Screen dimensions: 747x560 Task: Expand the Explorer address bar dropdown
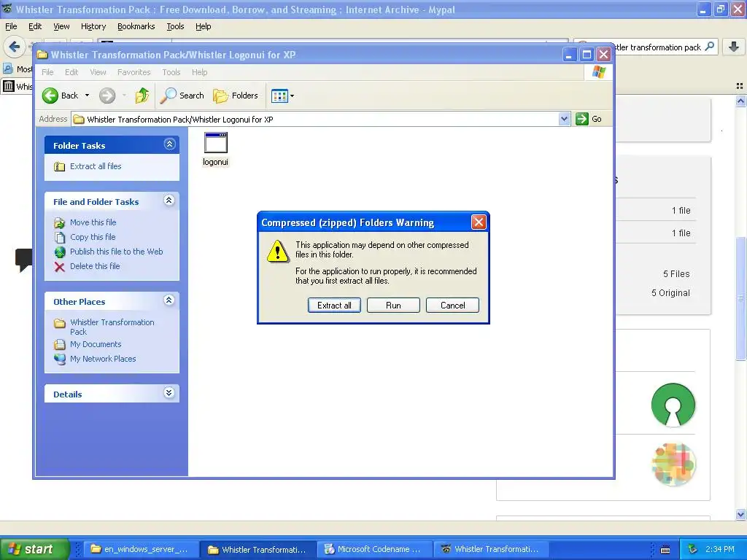[564, 119]
